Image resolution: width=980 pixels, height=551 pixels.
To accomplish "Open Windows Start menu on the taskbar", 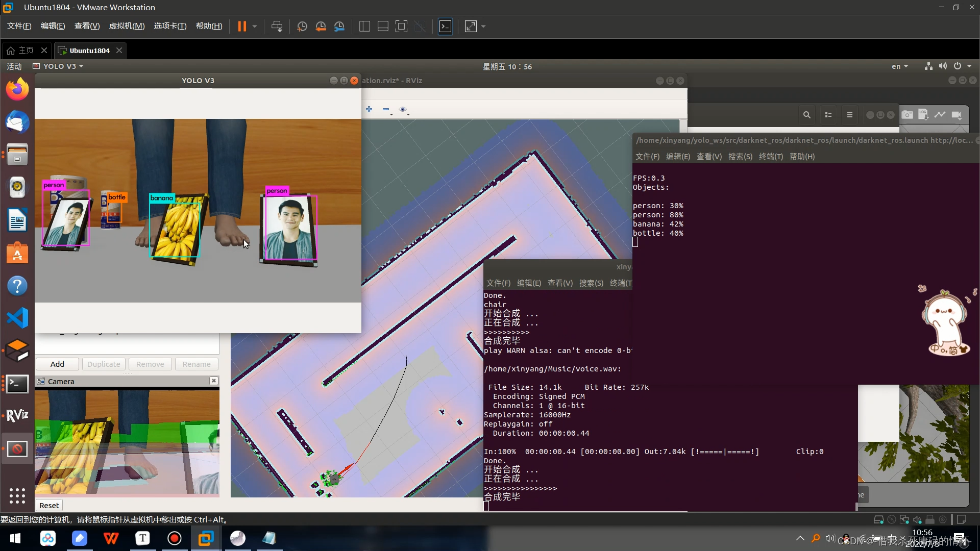I will [15, 538].
